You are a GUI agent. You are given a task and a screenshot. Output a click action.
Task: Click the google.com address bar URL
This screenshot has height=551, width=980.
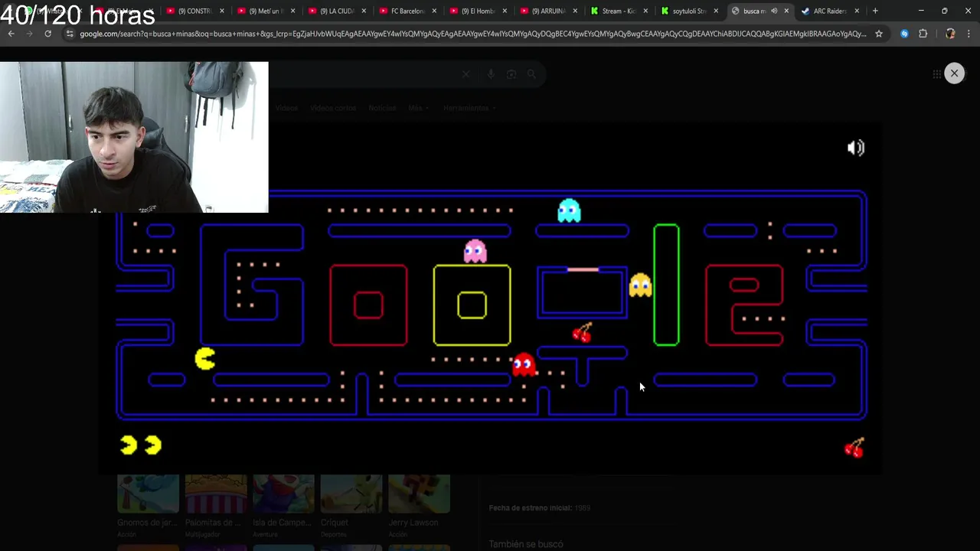pyautogui.click(x=472, y=34)
